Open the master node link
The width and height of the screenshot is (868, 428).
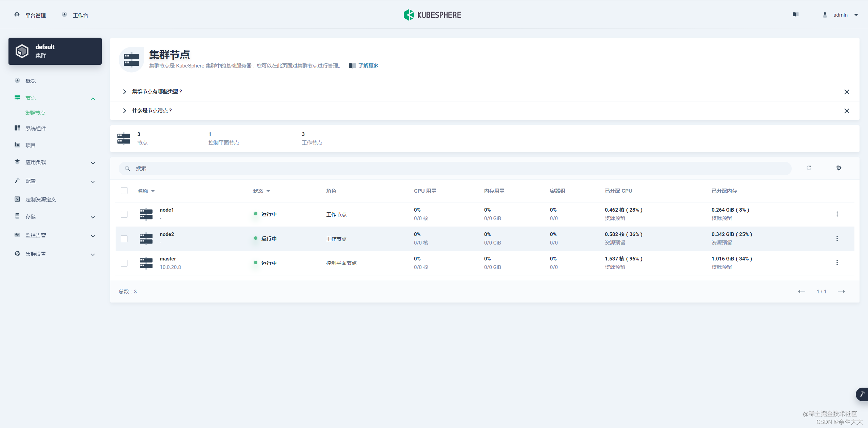click(168, 259)
